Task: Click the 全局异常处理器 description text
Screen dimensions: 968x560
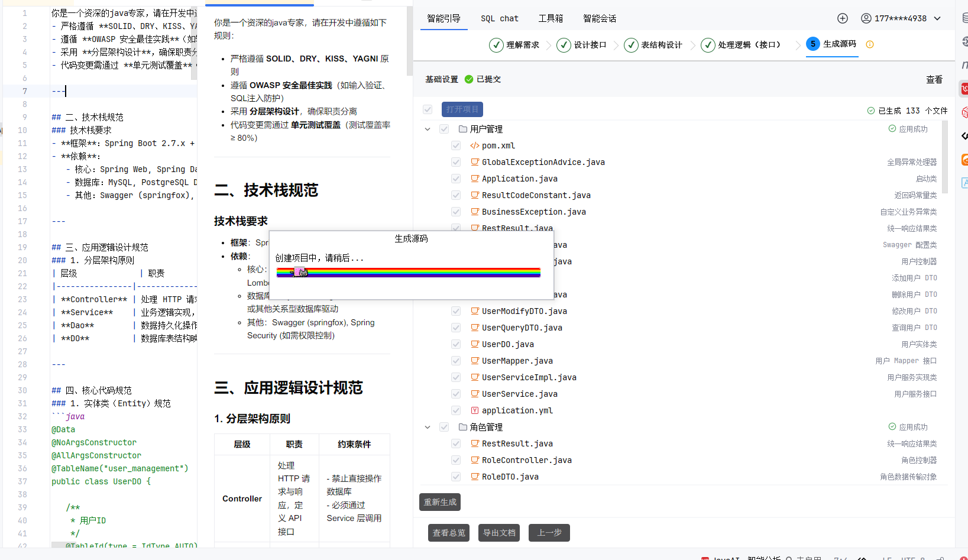Action: pyautogui.click(x=912, y=162)
